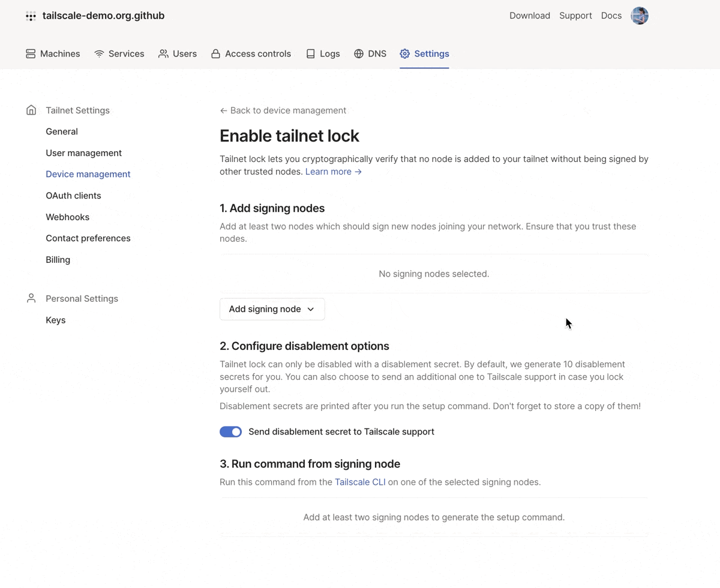The width and height of the screenshot is (720, 588).
Task: Click the Machines server icon
Action: [31, 54]
